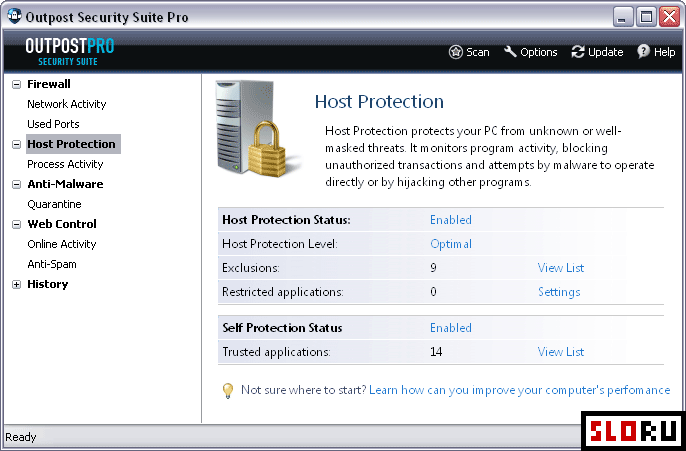Collapse the Host Protection tree node
The image size is (686, 451).
coord(16,144)
